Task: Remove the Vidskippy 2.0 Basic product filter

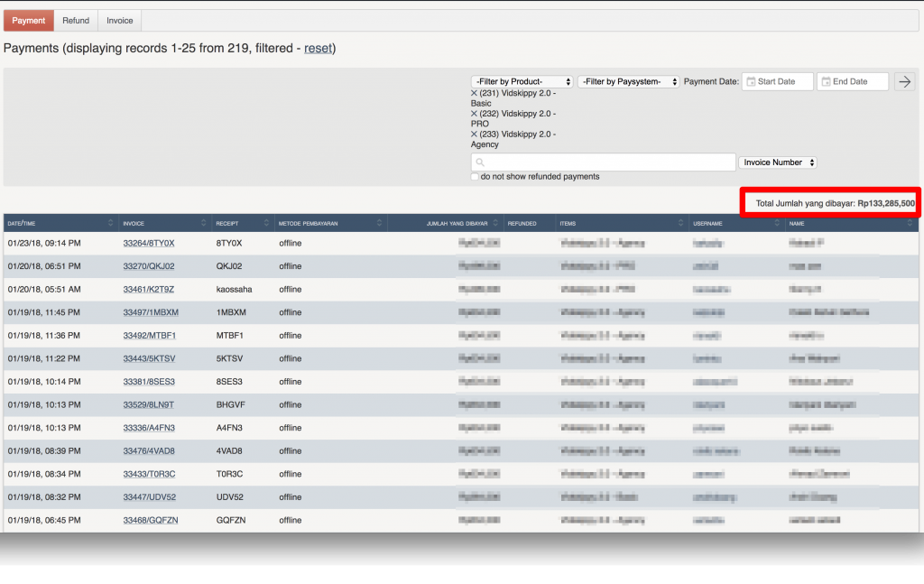Action: [475, 94]
